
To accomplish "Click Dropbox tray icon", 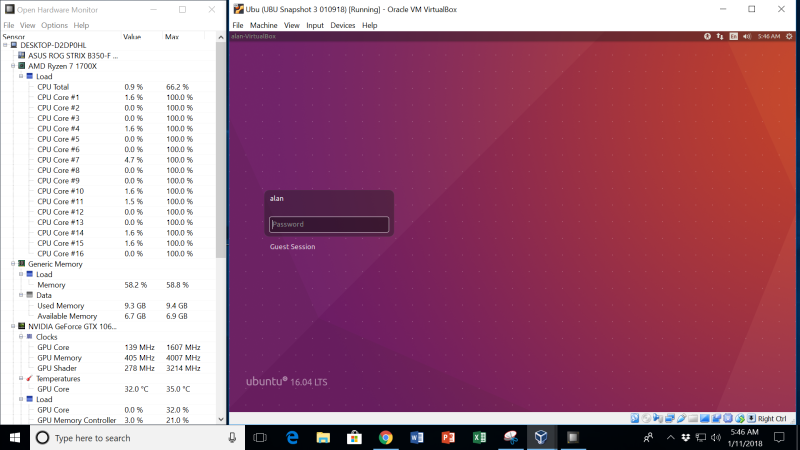I will coord(686,438).
